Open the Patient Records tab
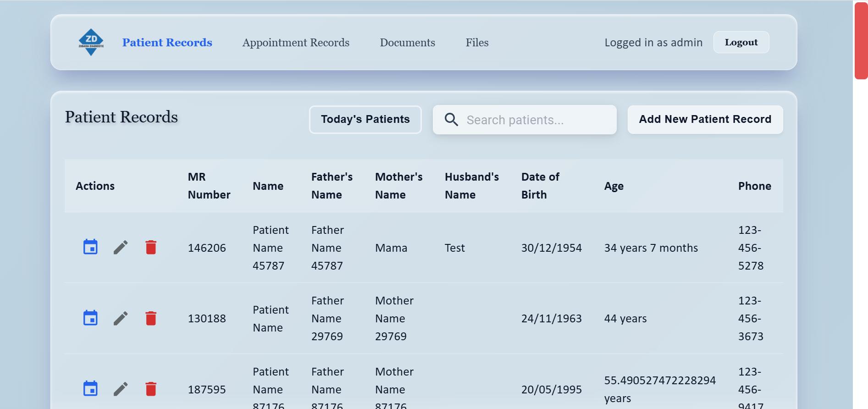Image resolution: width=868 pixels, height=409 pixels. click(167, 43)
